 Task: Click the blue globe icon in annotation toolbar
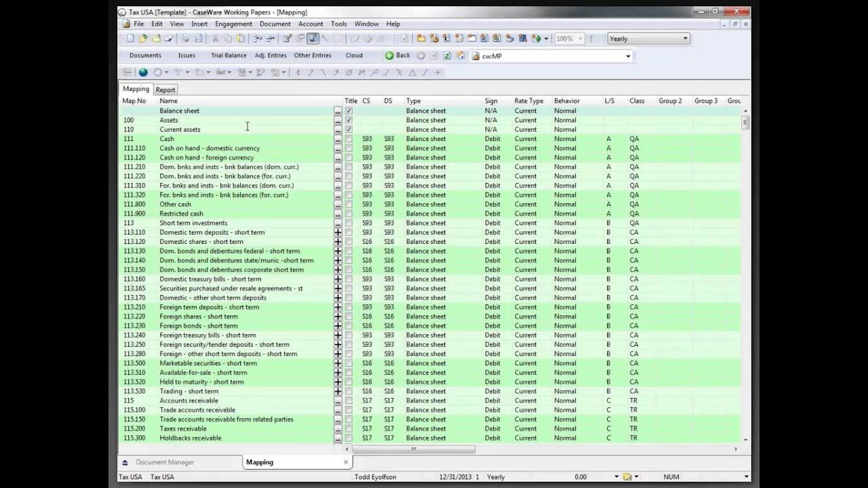[x=143, y=73]
